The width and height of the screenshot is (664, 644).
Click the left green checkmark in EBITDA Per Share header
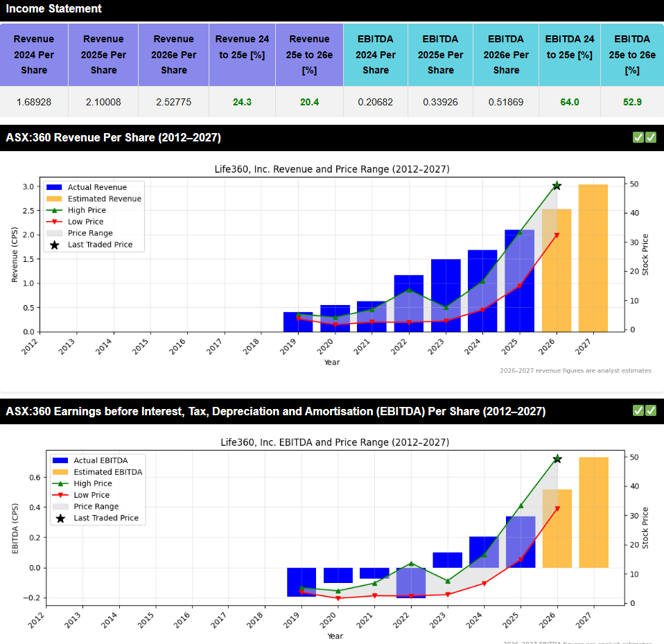click(638, 410)
